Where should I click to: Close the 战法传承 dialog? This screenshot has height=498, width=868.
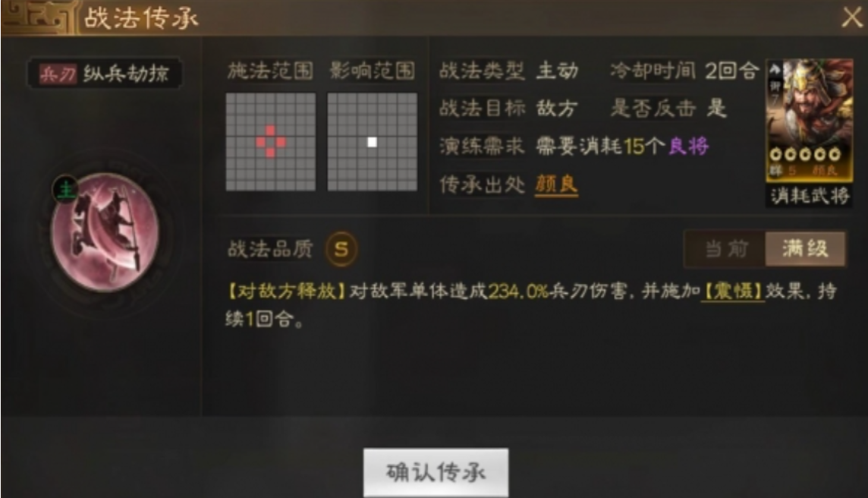[851, 17]
